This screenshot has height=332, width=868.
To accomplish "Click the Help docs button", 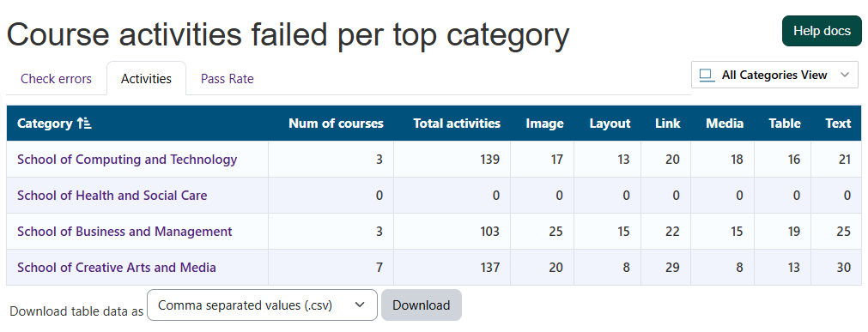I will click(822, 31).
